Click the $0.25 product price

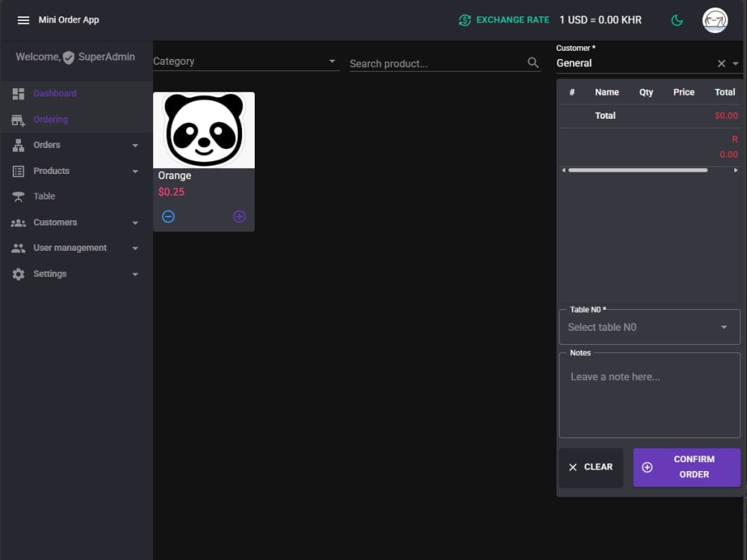(x=172, y=192)
